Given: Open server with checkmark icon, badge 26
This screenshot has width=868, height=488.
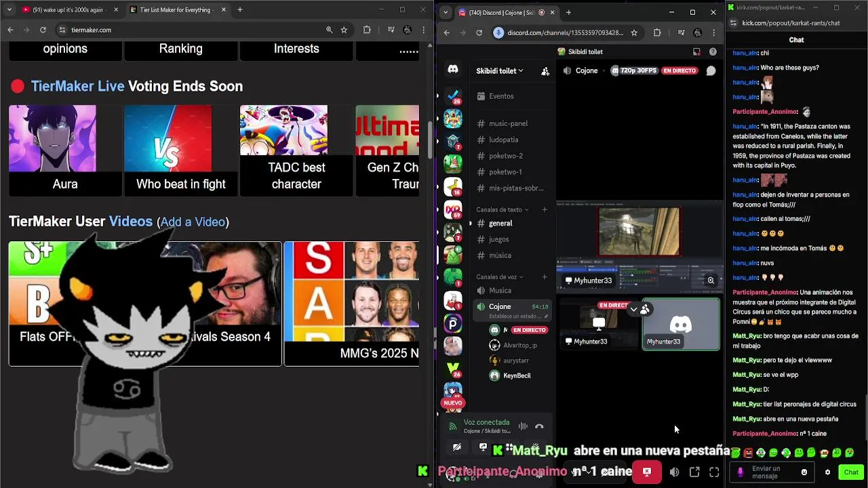Looking at the screenshot, I should (x=453, y=96).
